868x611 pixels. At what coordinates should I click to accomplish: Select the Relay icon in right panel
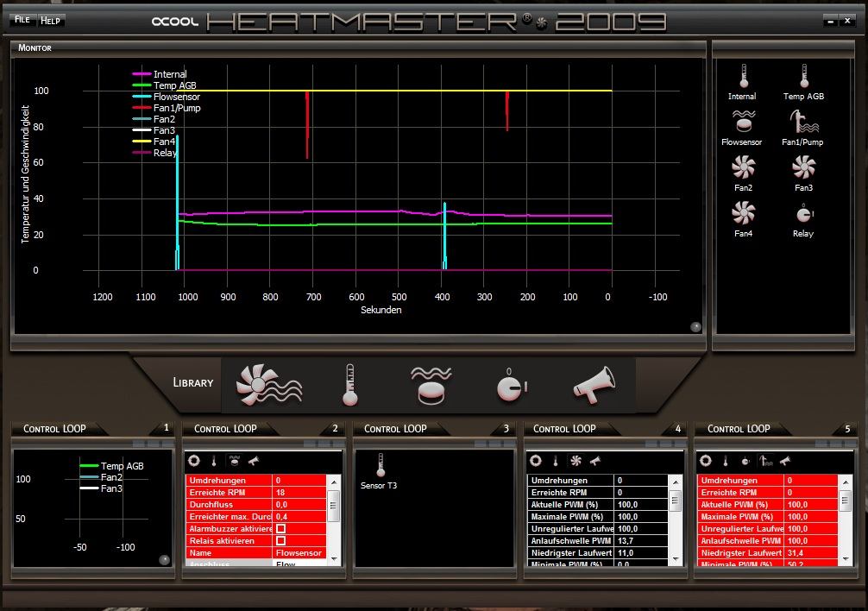804,213
